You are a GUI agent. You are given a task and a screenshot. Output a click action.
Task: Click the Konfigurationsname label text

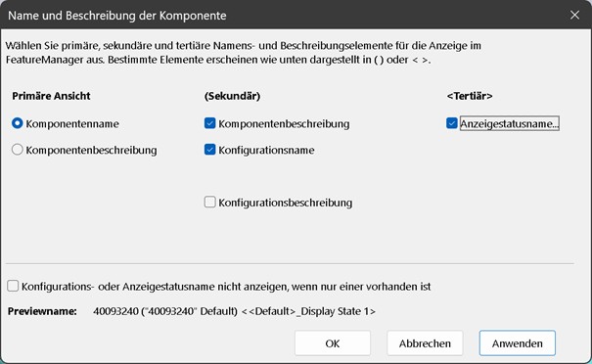[266, 151]
